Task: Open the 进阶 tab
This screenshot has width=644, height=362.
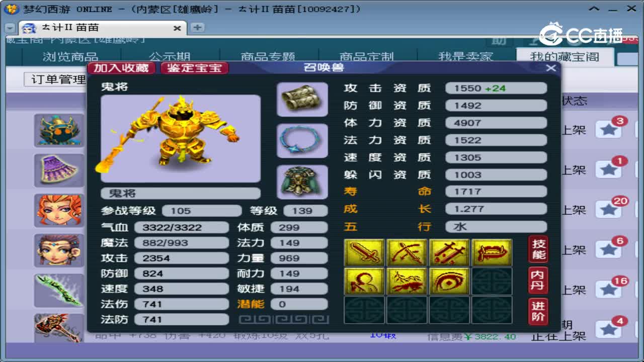Action: click(538, 311)
